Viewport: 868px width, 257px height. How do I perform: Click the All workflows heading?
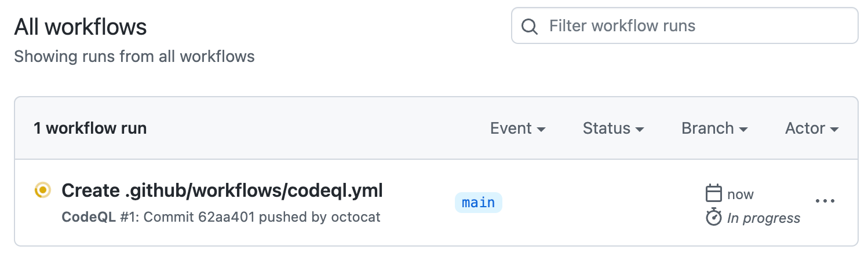click(x=81, y=27)
